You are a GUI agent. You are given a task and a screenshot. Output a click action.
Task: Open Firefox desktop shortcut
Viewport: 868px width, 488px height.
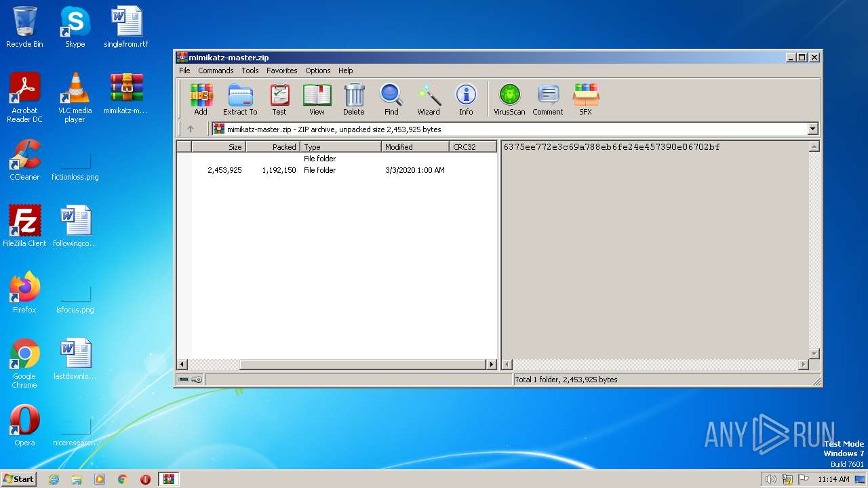coord(24,293)
